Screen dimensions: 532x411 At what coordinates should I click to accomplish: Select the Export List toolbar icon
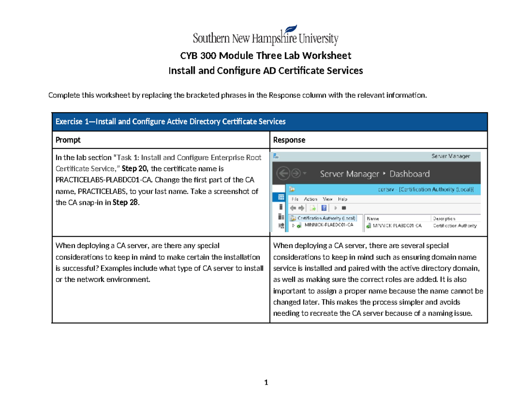(312, 208)
